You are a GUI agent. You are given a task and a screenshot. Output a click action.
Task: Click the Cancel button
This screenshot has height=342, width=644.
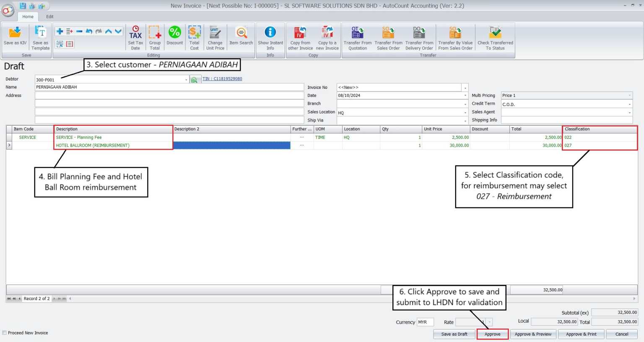pyautogui.click(x=622, y=334)
